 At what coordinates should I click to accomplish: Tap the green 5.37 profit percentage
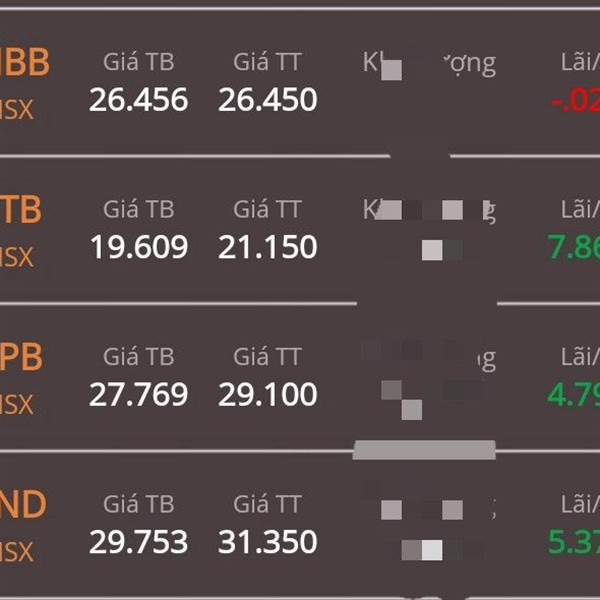574,542
